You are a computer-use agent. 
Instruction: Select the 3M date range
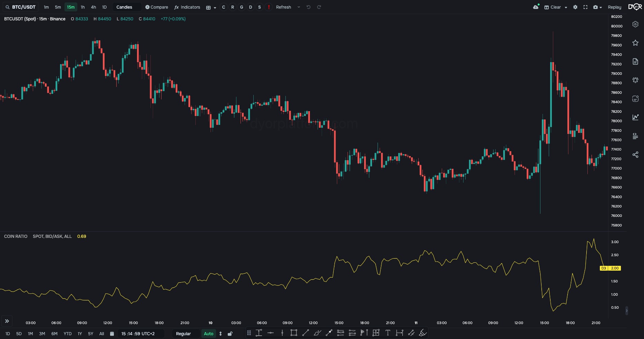(42, 334)
